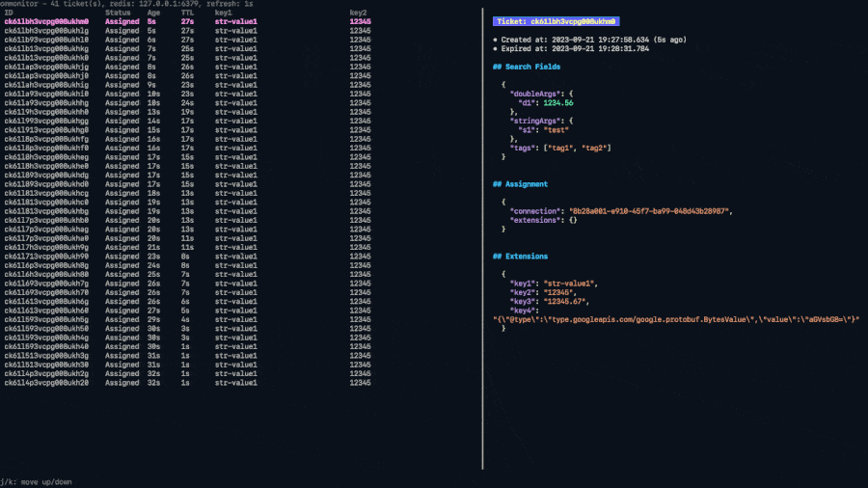This screenshot has width=868, height=488.
Task: Select ticket row ck61l513vcpg000ukh30
Action: click(x=188, y=365)
